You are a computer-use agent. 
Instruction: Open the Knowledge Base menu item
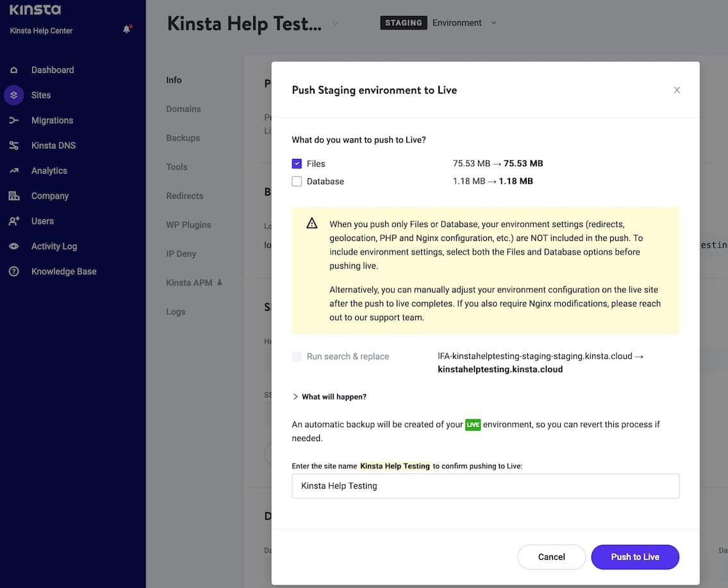63,271
